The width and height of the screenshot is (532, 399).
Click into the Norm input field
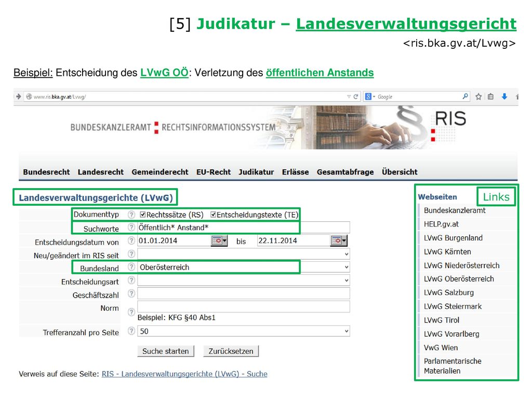pyautogui.click(x=244, y=307)
